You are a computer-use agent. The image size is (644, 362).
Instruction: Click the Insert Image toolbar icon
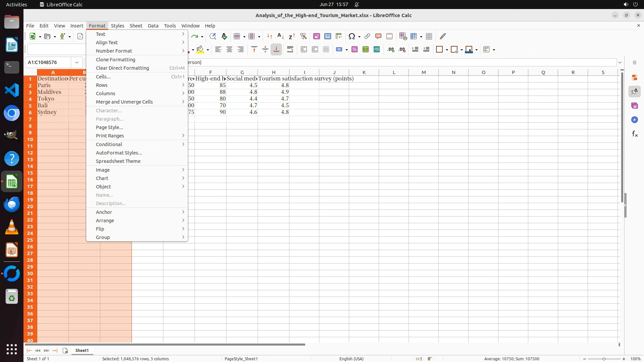coord(316,36)
